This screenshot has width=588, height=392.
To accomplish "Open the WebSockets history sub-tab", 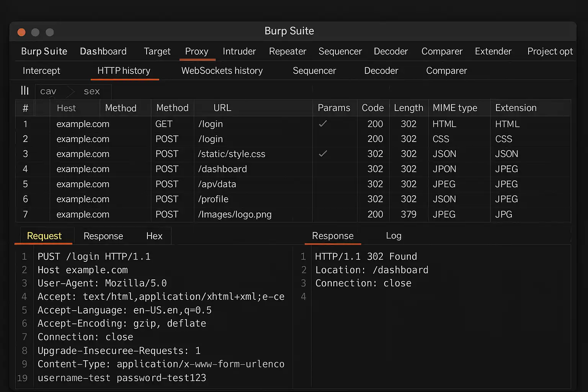I will [x=222, y=71].
